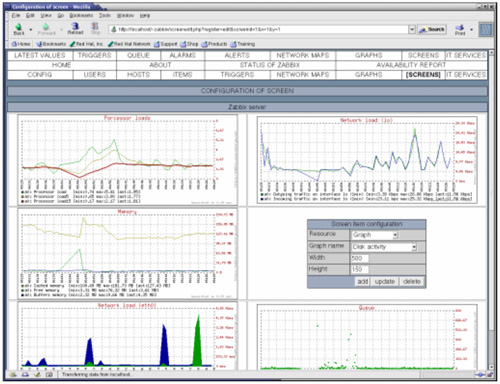Screen dimensions: 500x384
Task: Open the Tools menu
Action: point(105,15)
